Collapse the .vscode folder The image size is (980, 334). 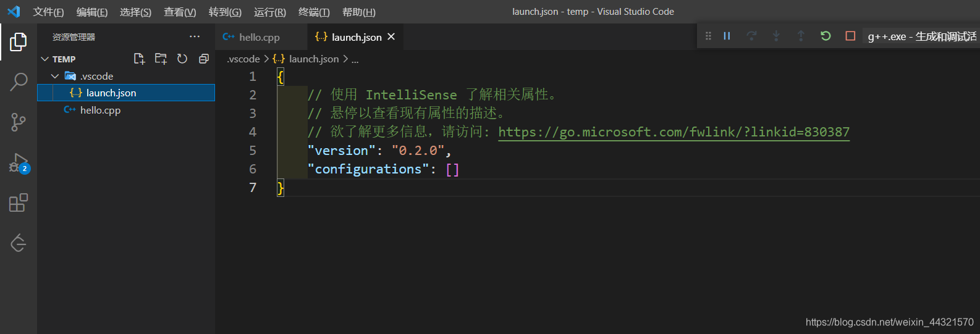55,76
